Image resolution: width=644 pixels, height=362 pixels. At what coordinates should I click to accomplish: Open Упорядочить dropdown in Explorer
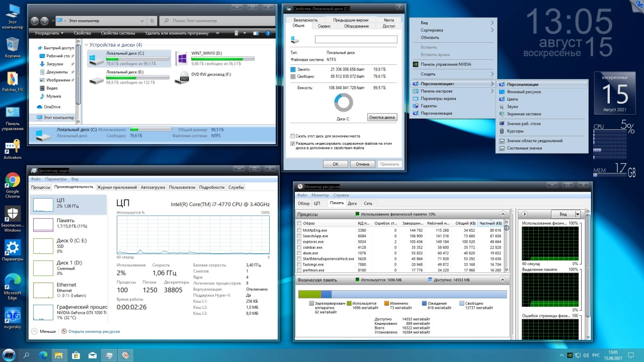[x=49, y=33]
